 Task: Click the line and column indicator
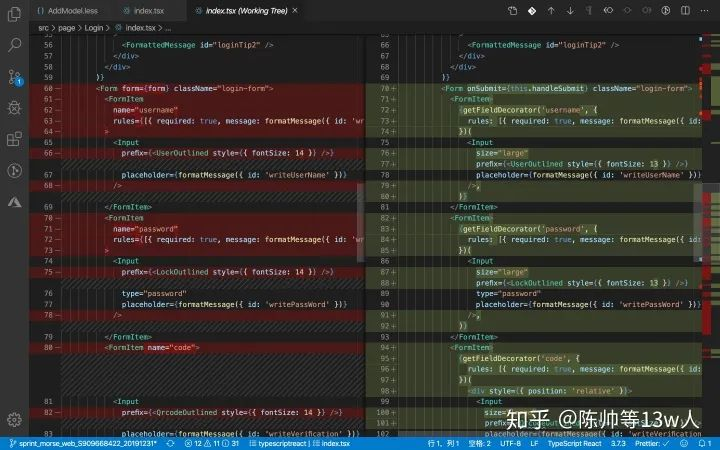pos(444,444)
